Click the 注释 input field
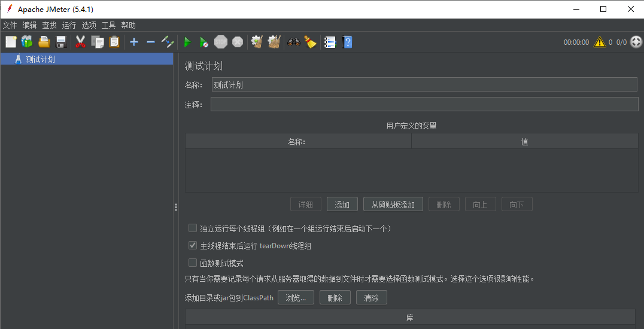The image size is (644, 329). [x=424, y=104]
